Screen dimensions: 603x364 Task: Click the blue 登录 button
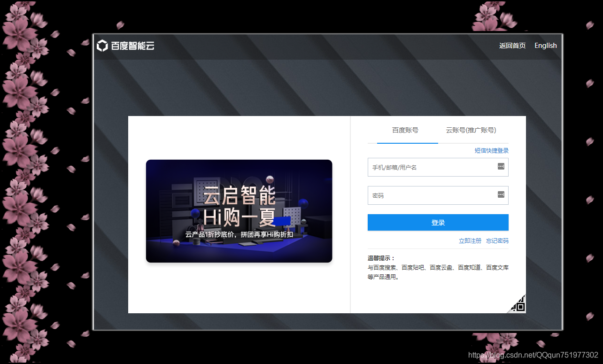[x=438, y=223]
